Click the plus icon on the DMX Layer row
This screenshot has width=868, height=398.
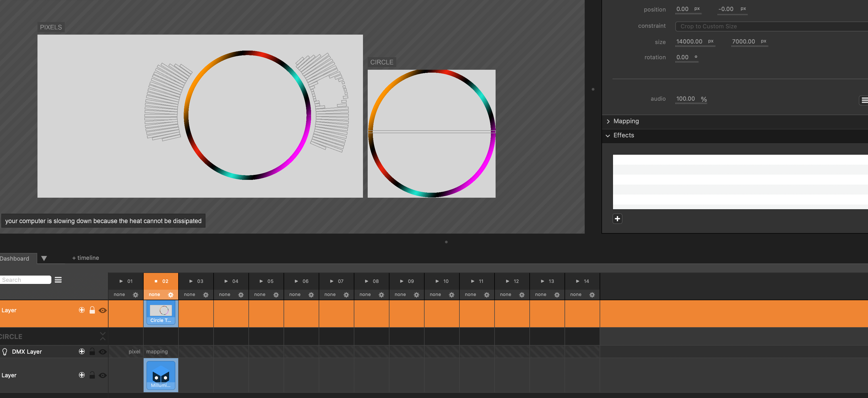82,352
